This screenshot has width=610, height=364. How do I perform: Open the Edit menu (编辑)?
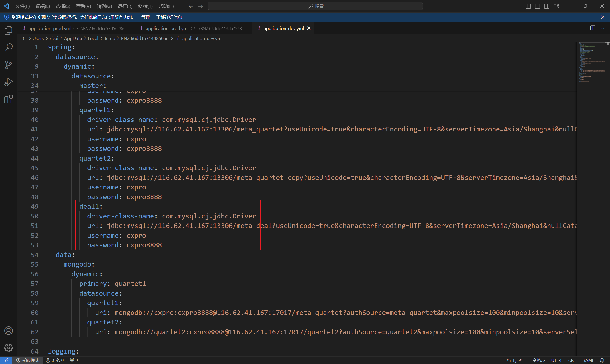tap(42, 6)
